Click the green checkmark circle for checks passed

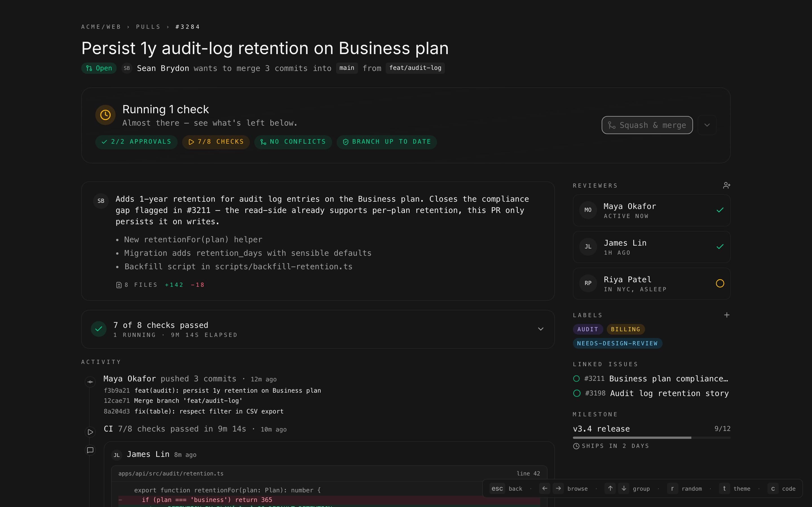(99, 329)
